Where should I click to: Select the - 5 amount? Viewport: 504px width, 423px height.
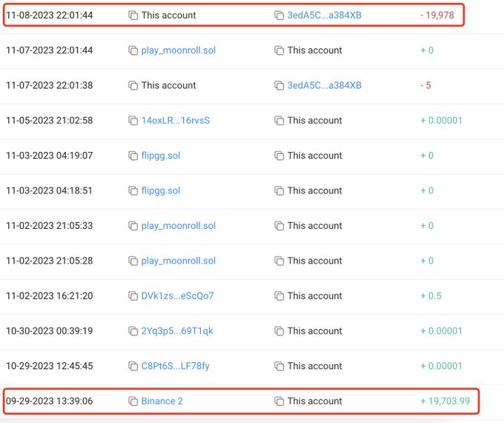point(425,85)
